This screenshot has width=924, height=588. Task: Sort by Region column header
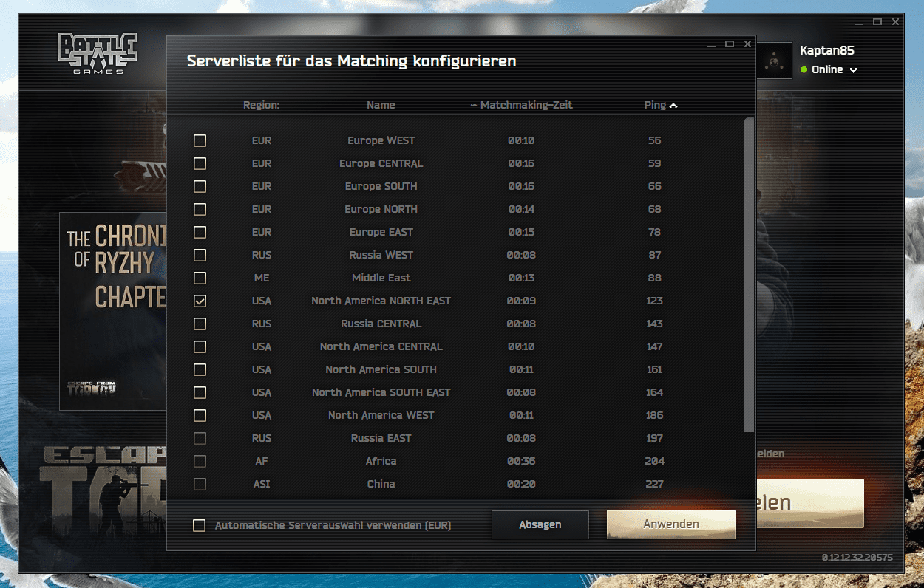(261, 105)
